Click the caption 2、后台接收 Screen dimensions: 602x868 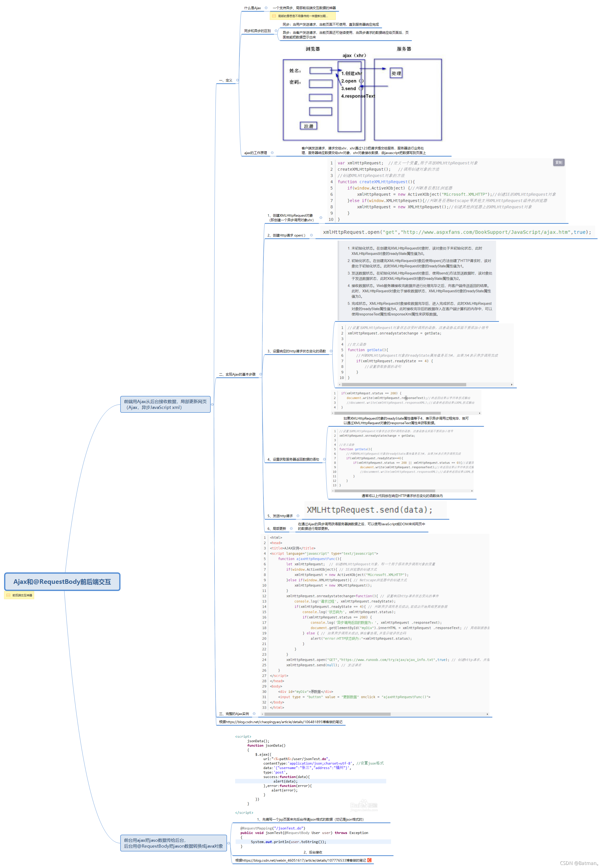(x=313, y=852)
